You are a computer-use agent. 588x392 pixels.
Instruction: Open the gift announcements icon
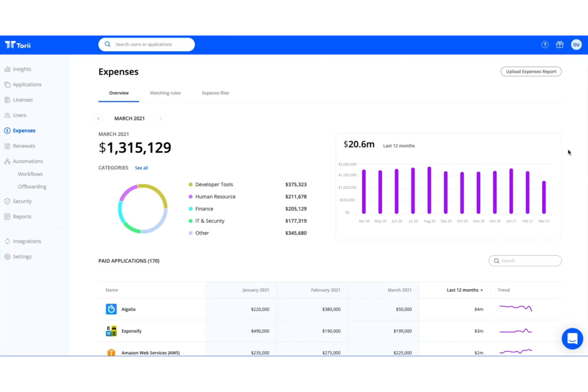click(x=560, y=44)
